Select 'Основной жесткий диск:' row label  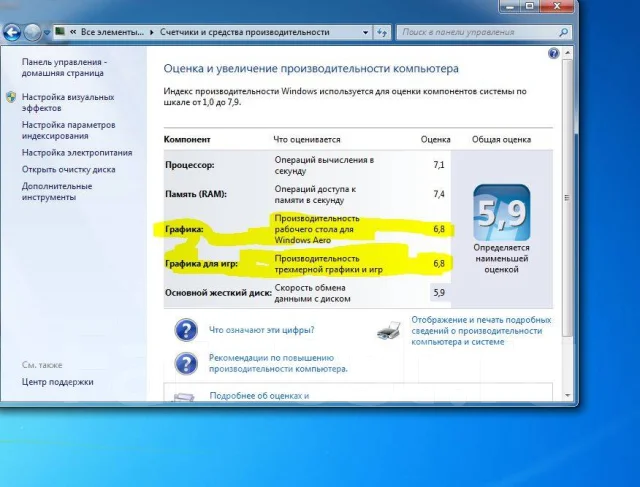tap(218, 293)
